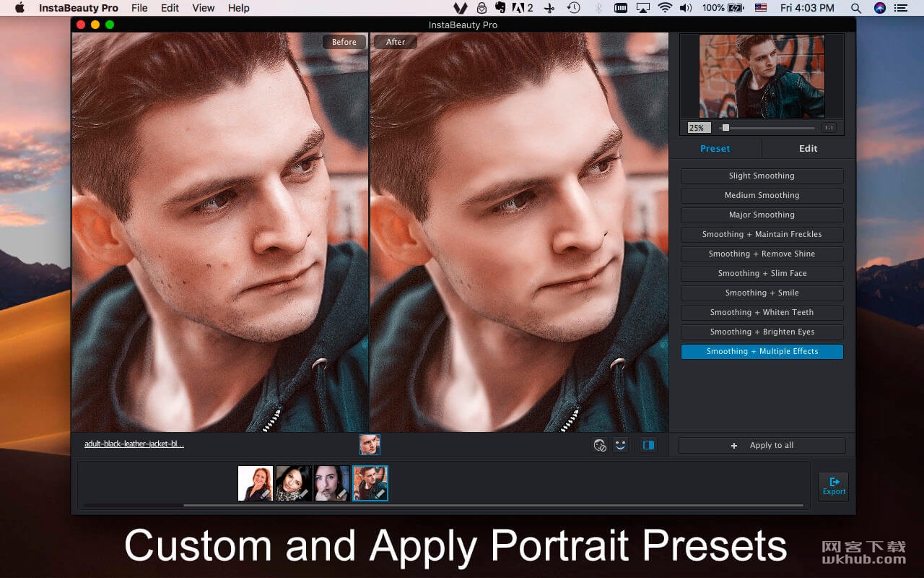Screen dimensions: 924x578
Task: Click the Bluetooth menu bar icon
Action: (598, 8)
